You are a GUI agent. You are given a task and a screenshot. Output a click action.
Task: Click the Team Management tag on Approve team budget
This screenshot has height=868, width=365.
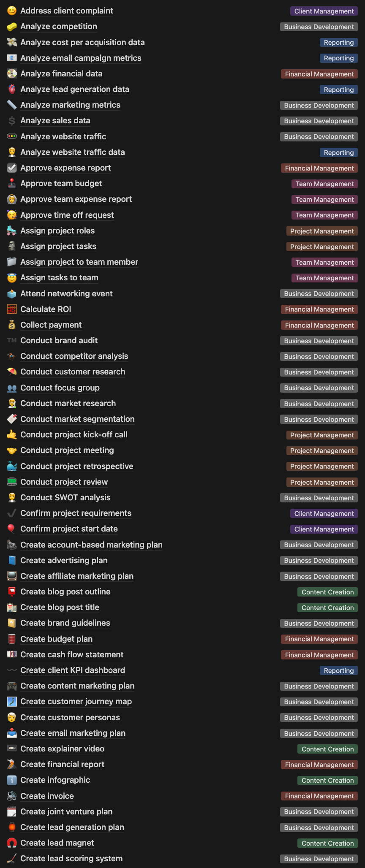click(x=324, y=184)
